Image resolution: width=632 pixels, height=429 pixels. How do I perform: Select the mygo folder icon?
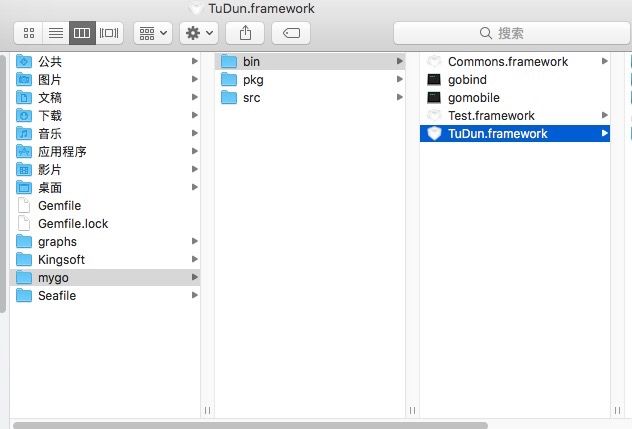[x=24, y=277]
